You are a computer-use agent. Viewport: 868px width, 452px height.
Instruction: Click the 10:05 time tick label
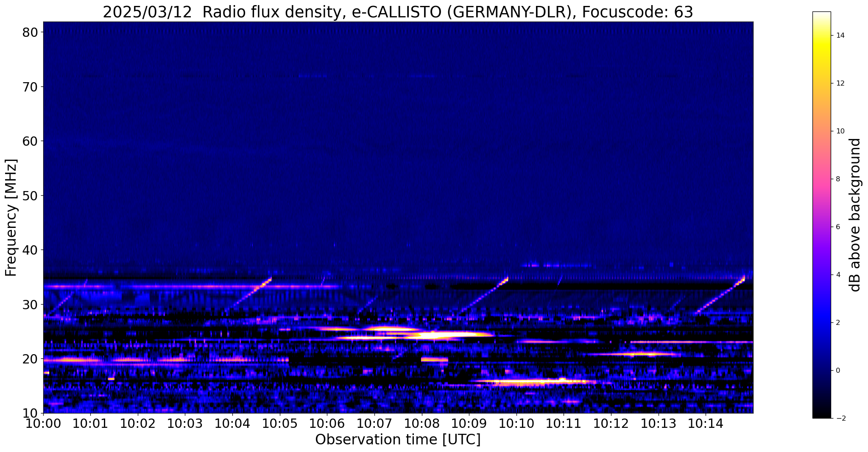280,423
